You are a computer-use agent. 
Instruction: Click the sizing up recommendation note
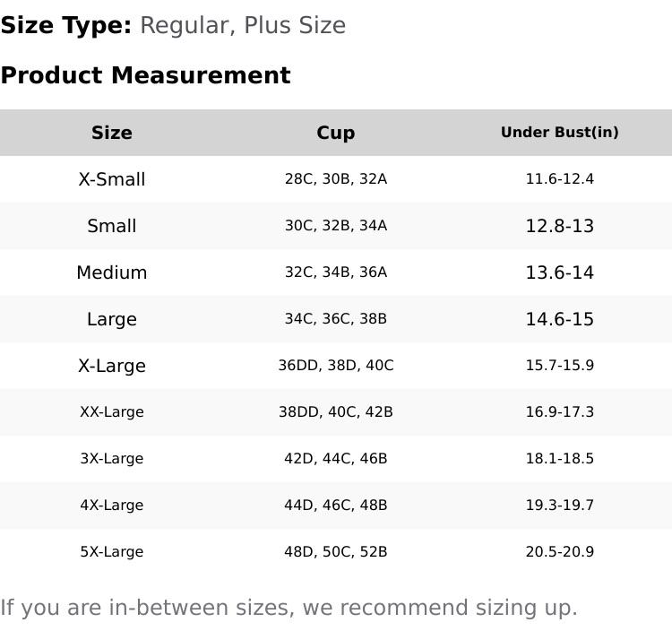point(289,608)
